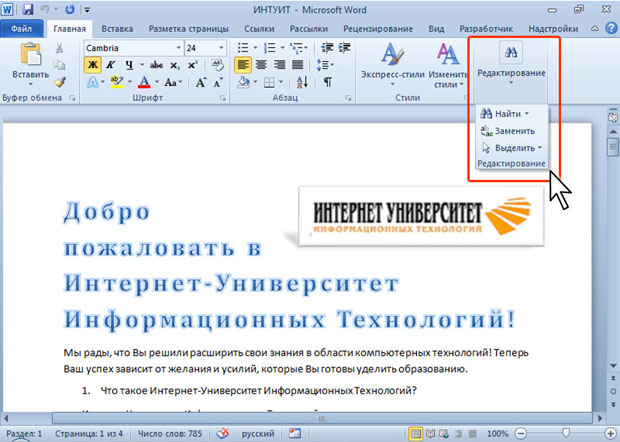Screen dimensions: 620x442
Task: Switch to the Рассылки (Mailings) tab
Action: (309, 29)
